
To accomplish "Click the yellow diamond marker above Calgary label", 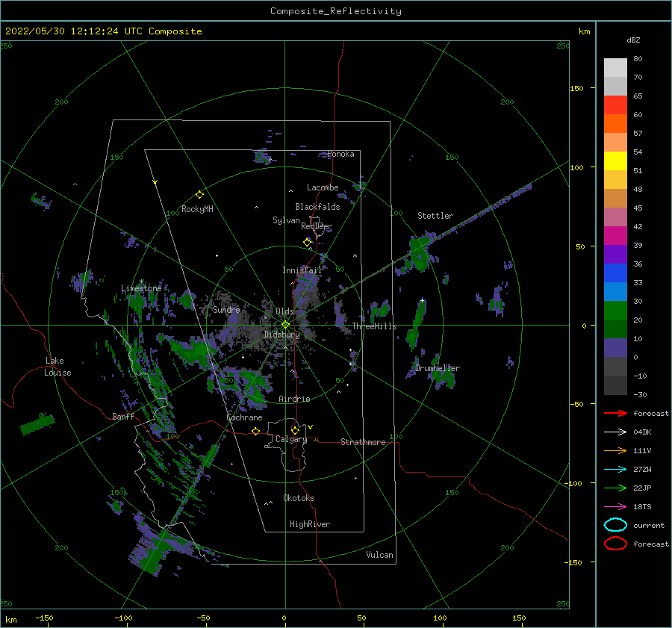I will [x=295, y=430].
